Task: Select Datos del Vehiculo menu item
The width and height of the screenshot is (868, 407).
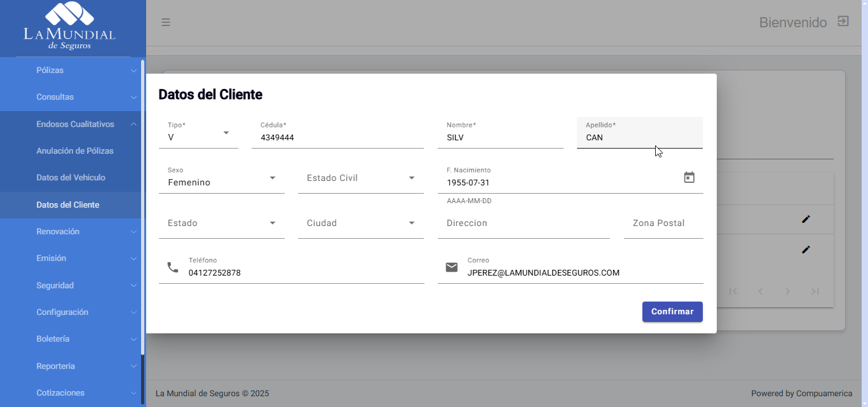Action: 71,178
